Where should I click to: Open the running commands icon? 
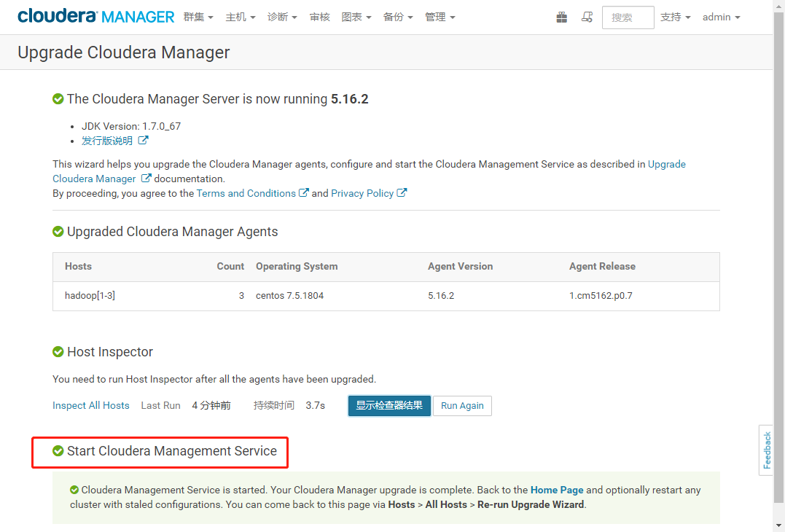[587, 17]
